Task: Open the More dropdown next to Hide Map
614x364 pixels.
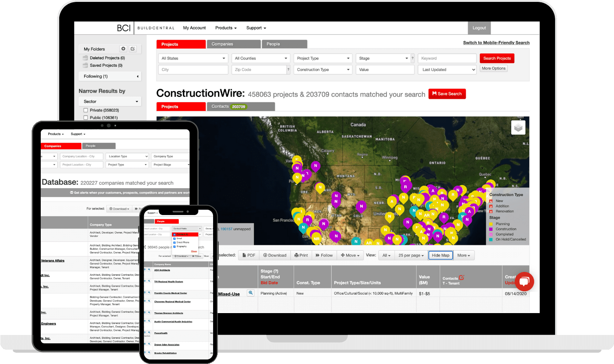Action: pyautogui.click(x=464, y=255)
